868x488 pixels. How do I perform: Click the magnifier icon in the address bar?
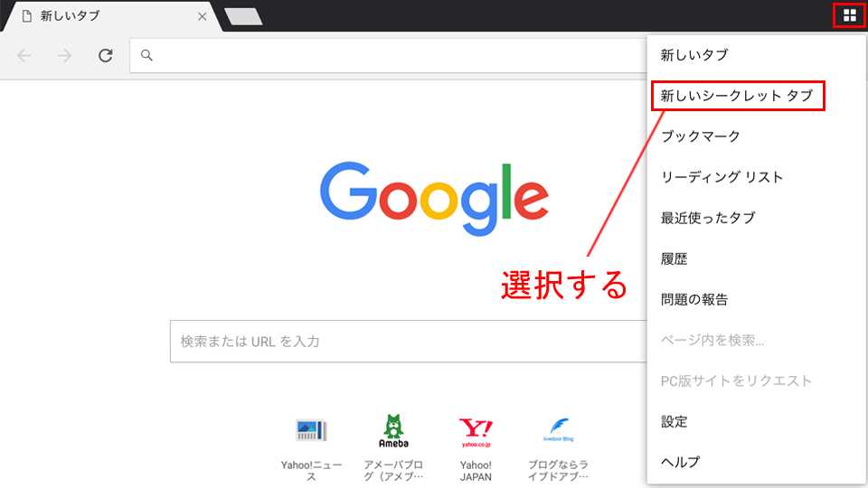(x=146, y=55)
